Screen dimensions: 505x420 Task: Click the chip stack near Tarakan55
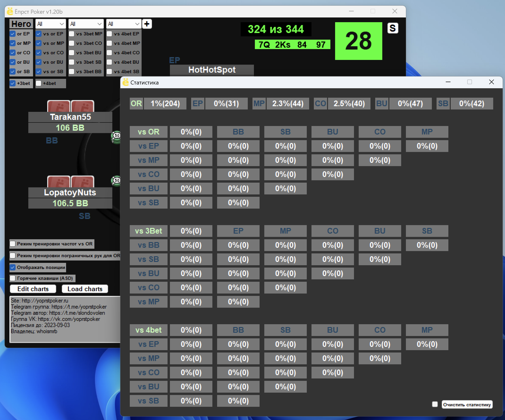coord(116,137)
